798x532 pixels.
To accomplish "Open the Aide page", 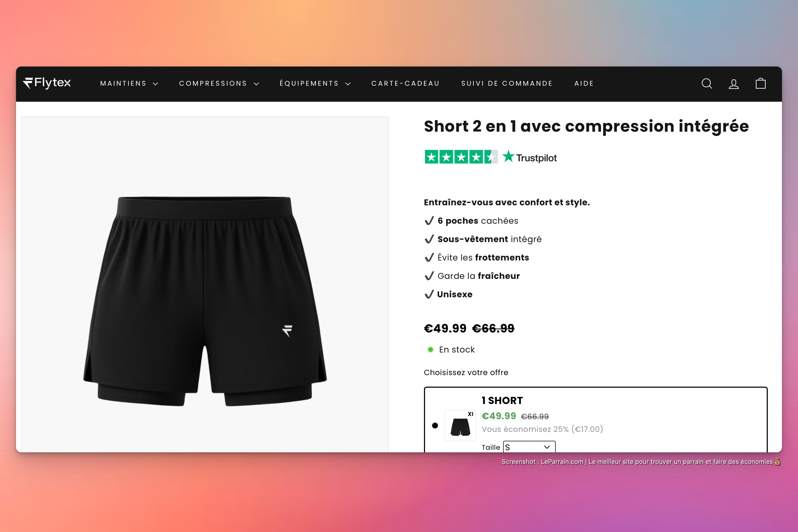I will 584,84.
